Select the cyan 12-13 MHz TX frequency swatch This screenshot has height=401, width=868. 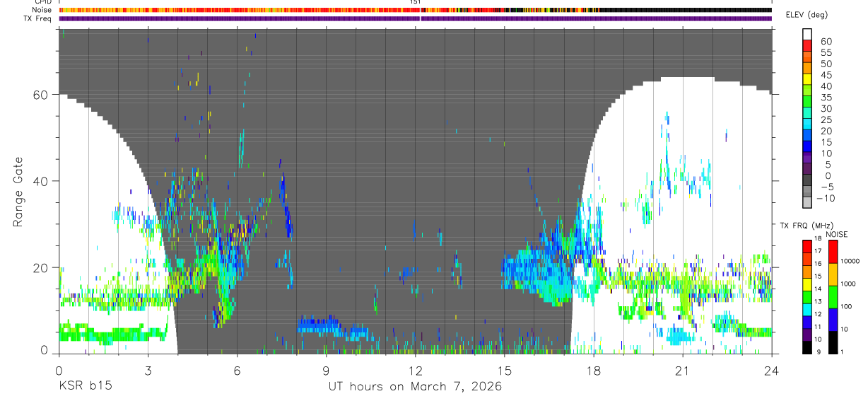tap(807, 309)
